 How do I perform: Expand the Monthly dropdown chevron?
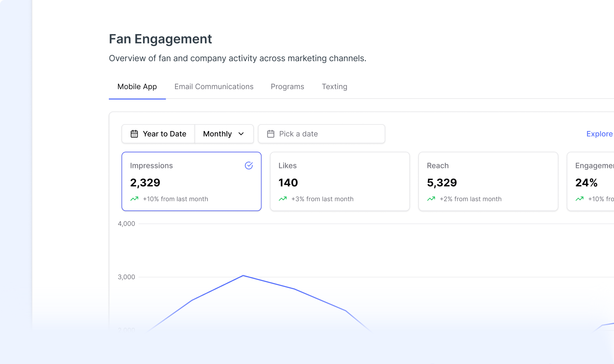tap(241, 134)
